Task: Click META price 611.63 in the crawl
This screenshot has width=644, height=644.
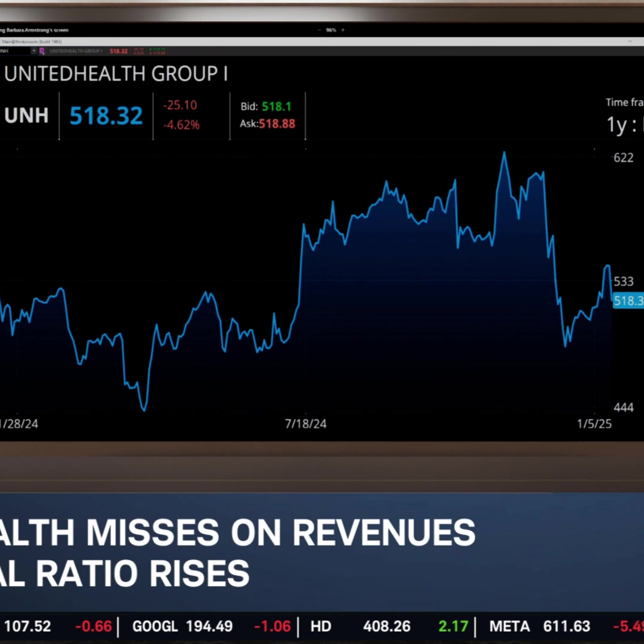Action: pyautogui.click(x=567, y=626)
